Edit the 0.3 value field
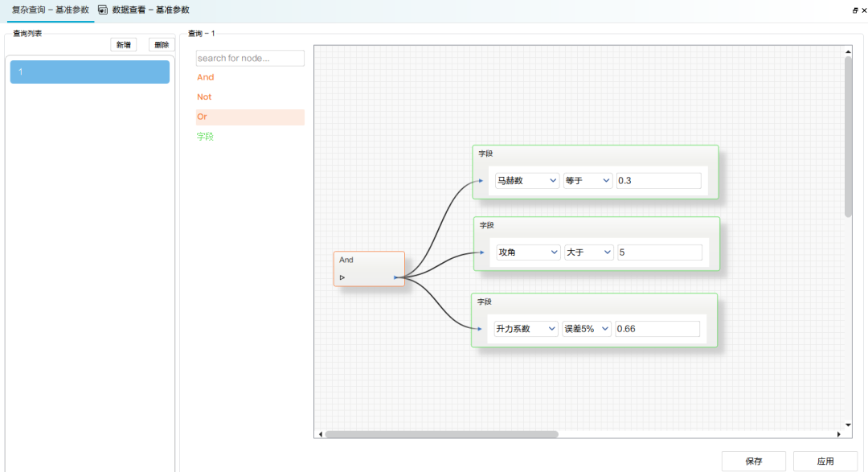Viewport: 868px width, 472px height. [659, 181]
